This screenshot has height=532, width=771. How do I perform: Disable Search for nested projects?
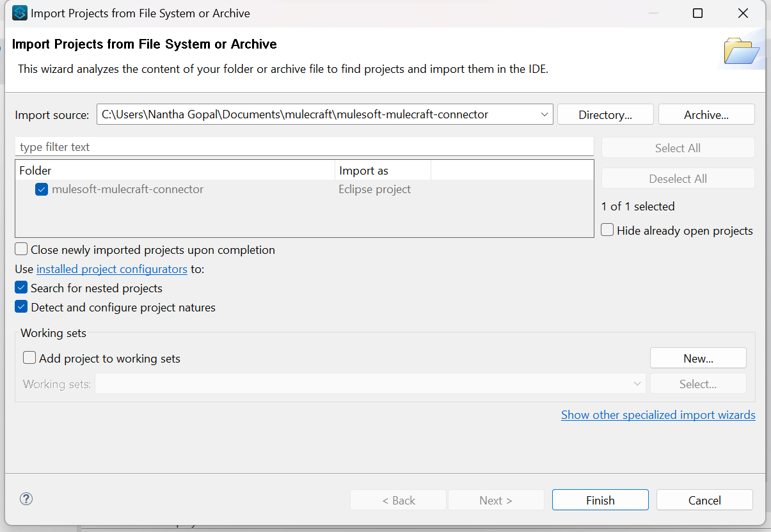pyautogui.click(x=22, y=288)
